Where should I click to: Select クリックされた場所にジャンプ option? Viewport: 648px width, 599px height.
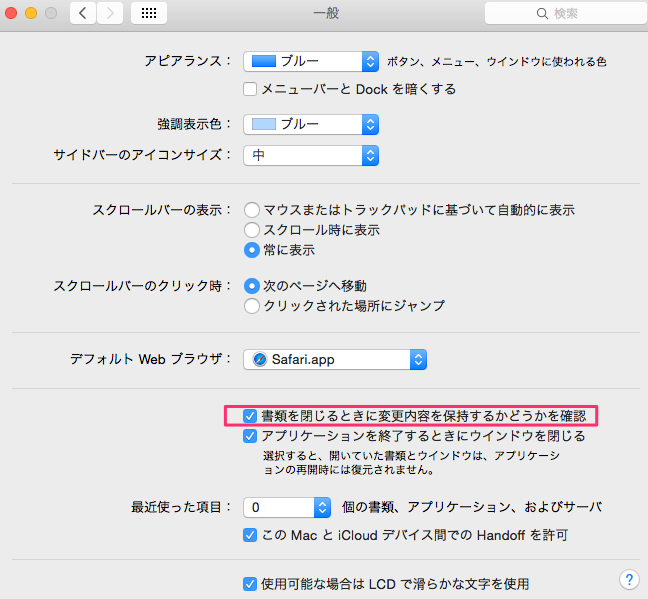pyautogui.click(x=252, y=306)
